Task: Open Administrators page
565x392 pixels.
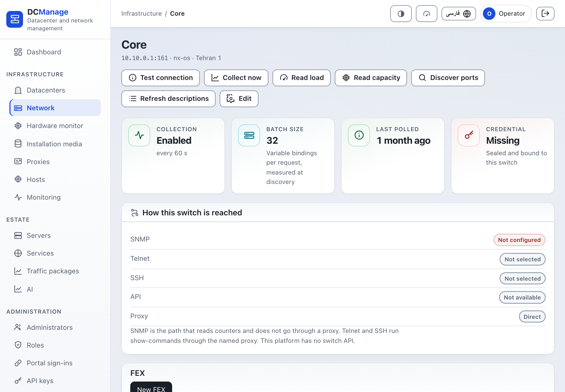Action: point(55,327)
